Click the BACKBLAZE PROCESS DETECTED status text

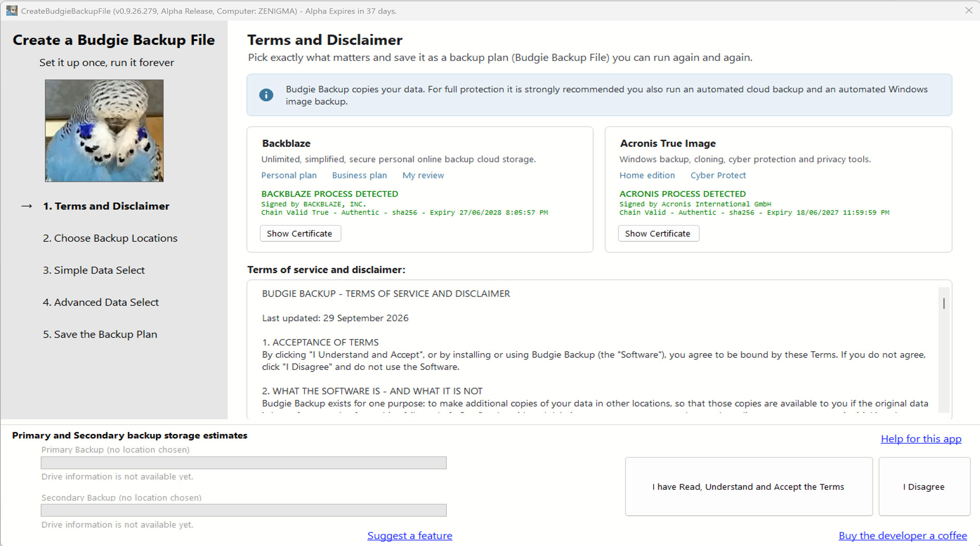(x=329, y=194)
